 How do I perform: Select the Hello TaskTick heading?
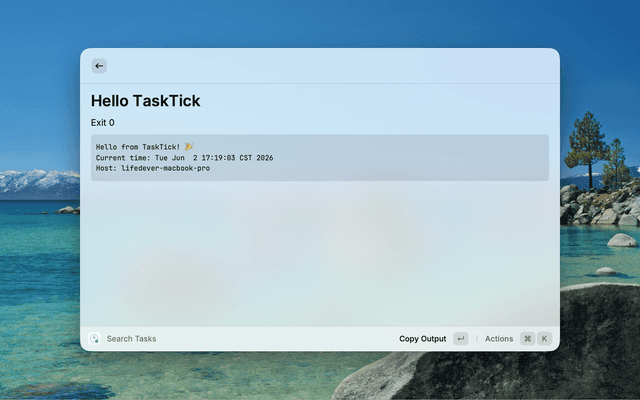(145, 101)
